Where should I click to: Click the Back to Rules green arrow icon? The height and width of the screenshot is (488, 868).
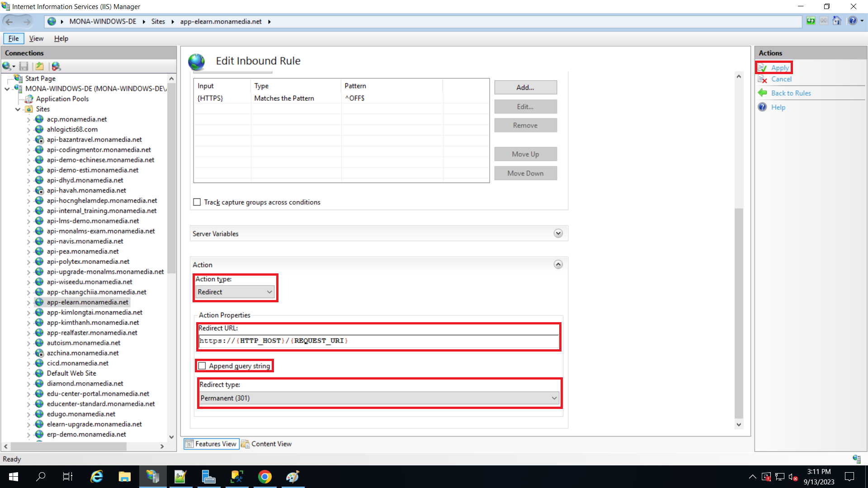pos(763,93)
